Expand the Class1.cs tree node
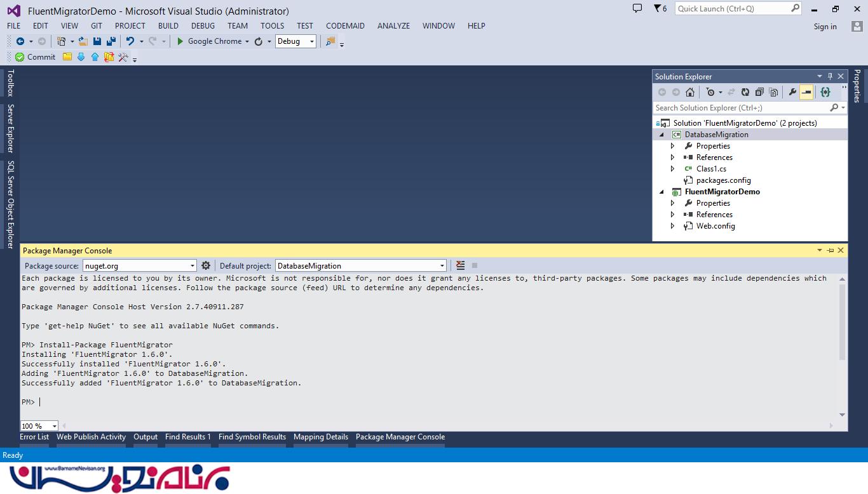This screenshot has height=494, width=868. click(673, 169)
